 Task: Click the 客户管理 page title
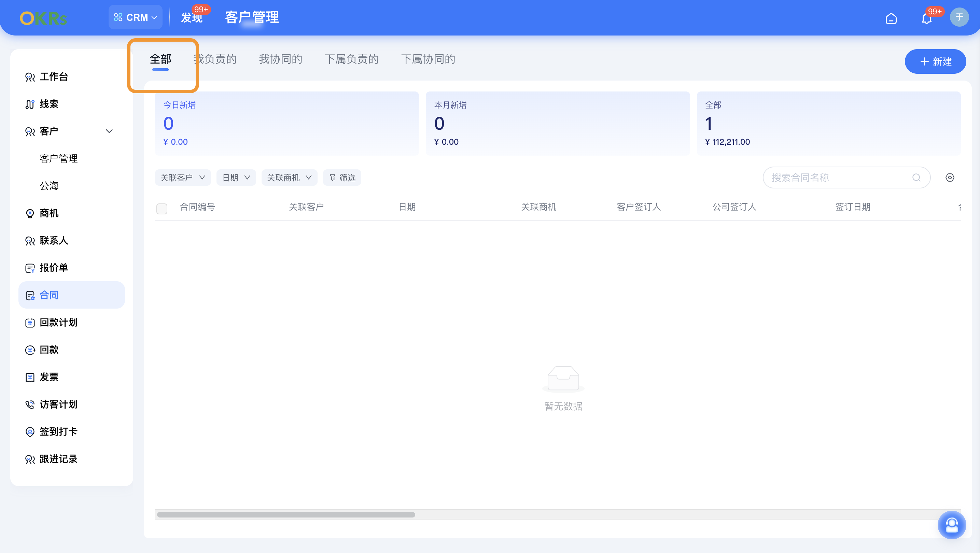[252, 17]
